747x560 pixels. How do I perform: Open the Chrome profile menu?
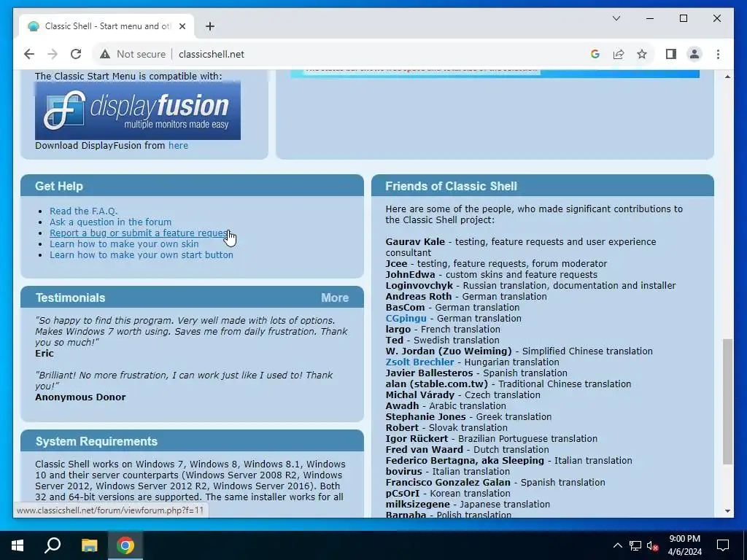click(694, 54)
